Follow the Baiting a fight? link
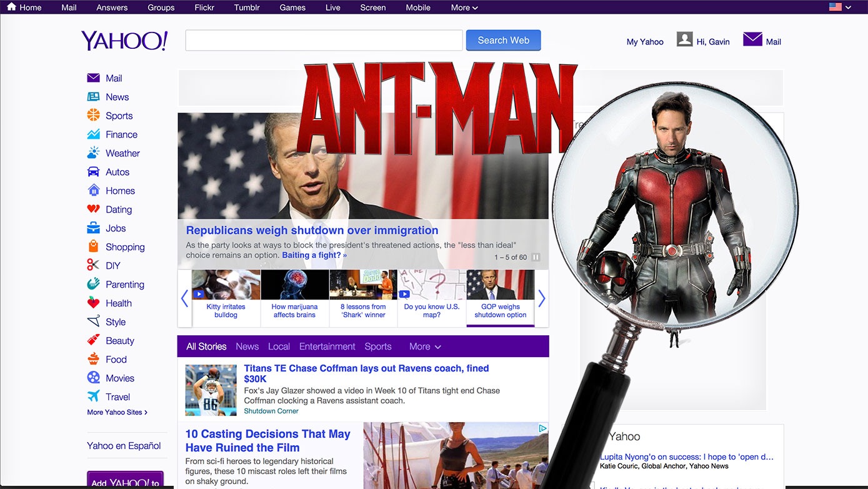The width and height of the screenshot is (868, 489). click(x=314, y=255)
